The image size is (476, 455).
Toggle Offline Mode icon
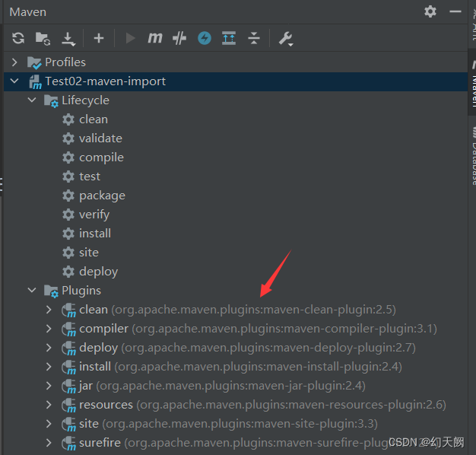pyautogui.click(x=179, y=38)
